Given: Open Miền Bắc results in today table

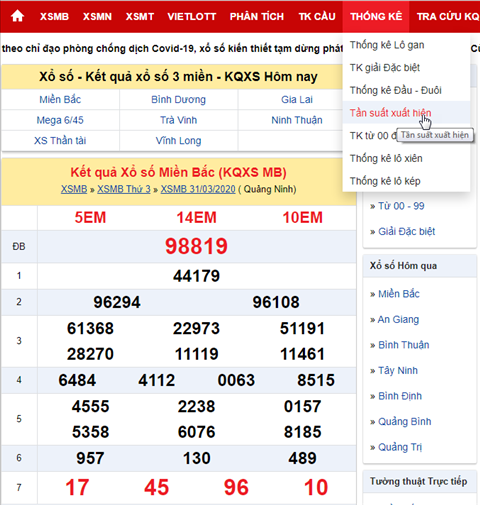Looking at the screenshot, I should [x=60, y=99].
